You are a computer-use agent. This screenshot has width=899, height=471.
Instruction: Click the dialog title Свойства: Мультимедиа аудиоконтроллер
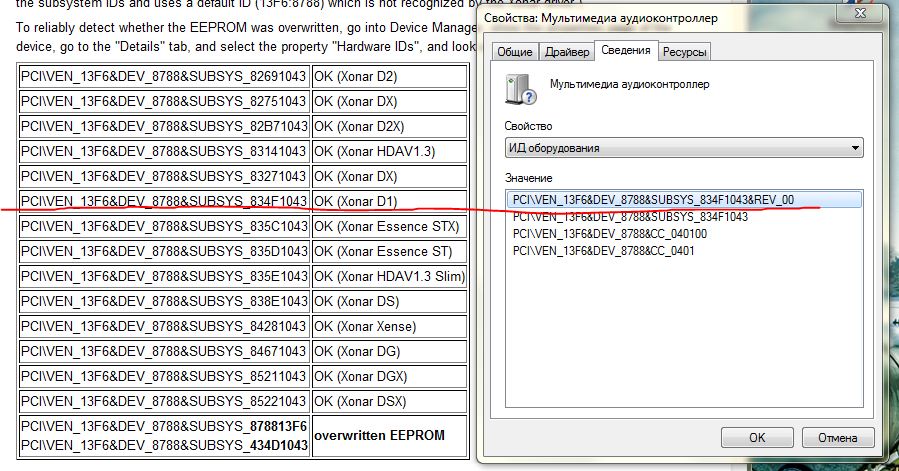[x=600, y=18]
